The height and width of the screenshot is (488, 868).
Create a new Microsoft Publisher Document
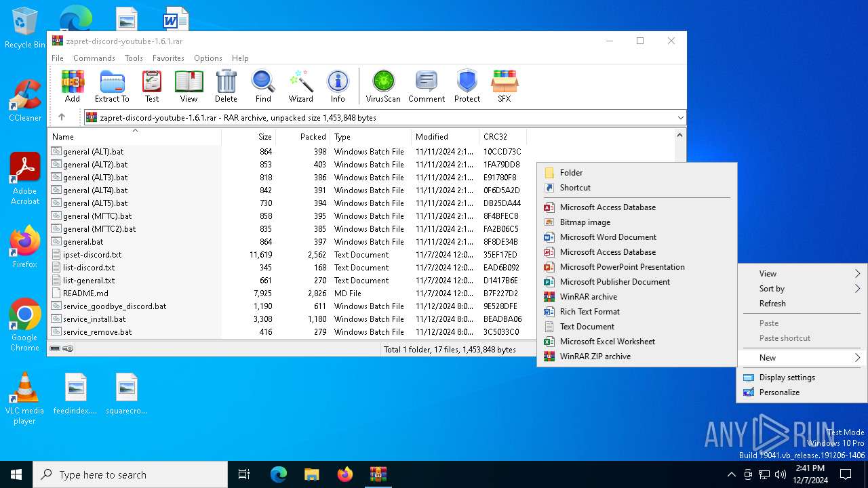click(637, 282)
